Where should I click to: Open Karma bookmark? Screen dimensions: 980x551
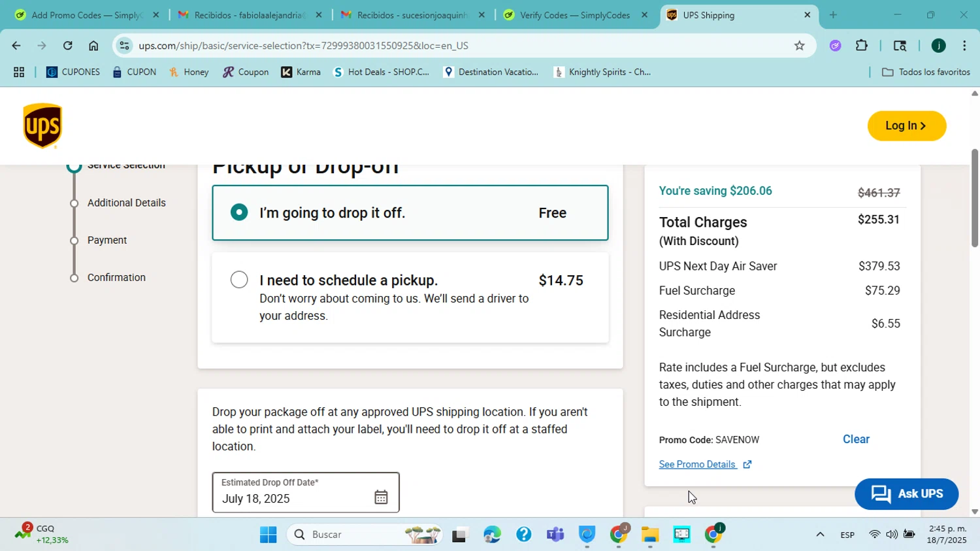point(301,72)
